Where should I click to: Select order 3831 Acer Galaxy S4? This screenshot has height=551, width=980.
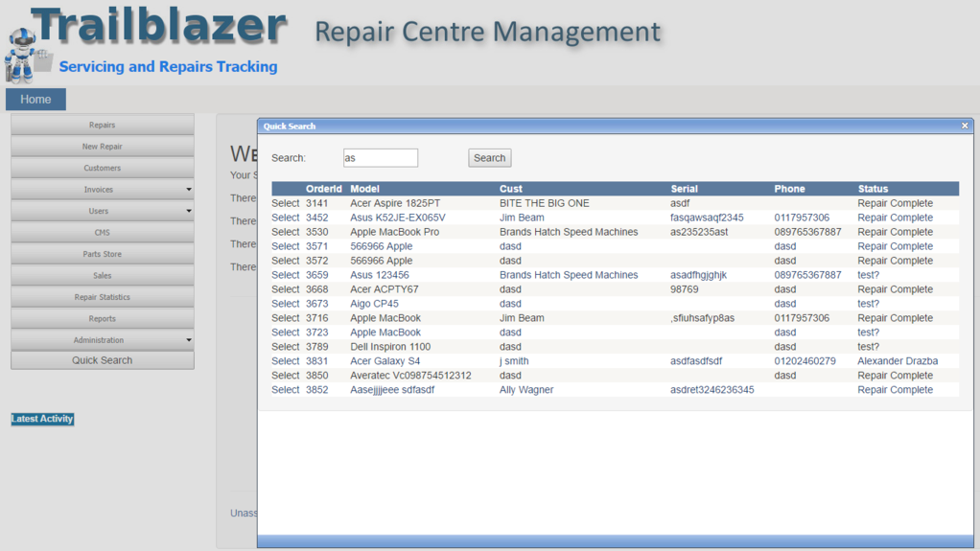coord(286,361)
